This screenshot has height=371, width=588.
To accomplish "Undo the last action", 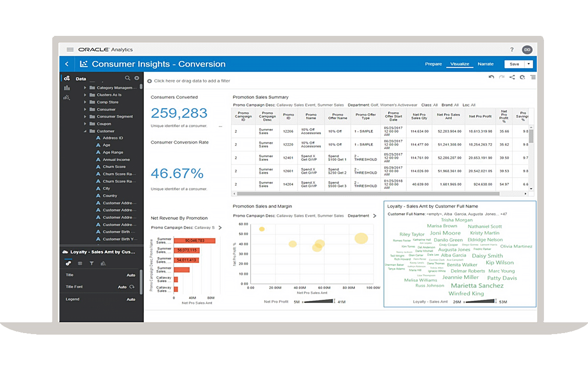I will tap(491, 77).
